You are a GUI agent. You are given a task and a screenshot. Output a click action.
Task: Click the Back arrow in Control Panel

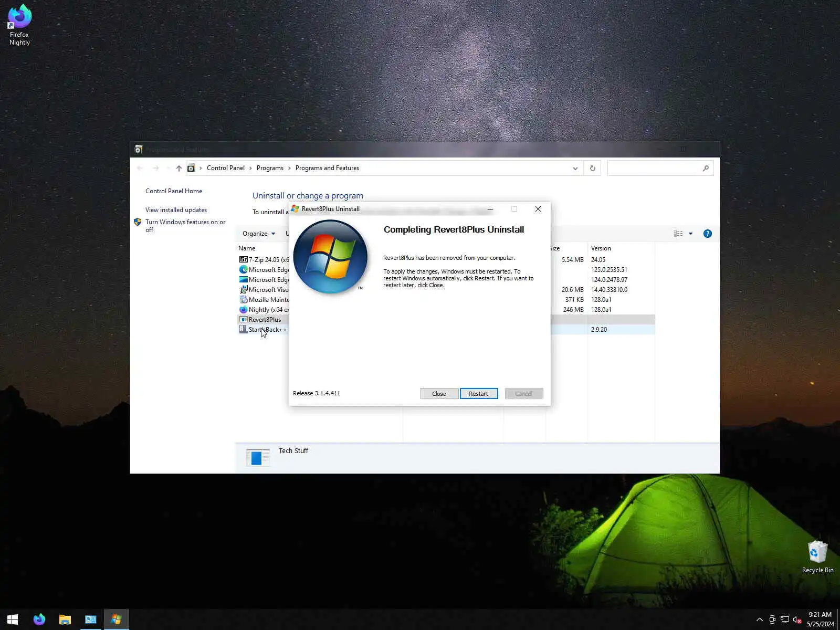(140, 168)
